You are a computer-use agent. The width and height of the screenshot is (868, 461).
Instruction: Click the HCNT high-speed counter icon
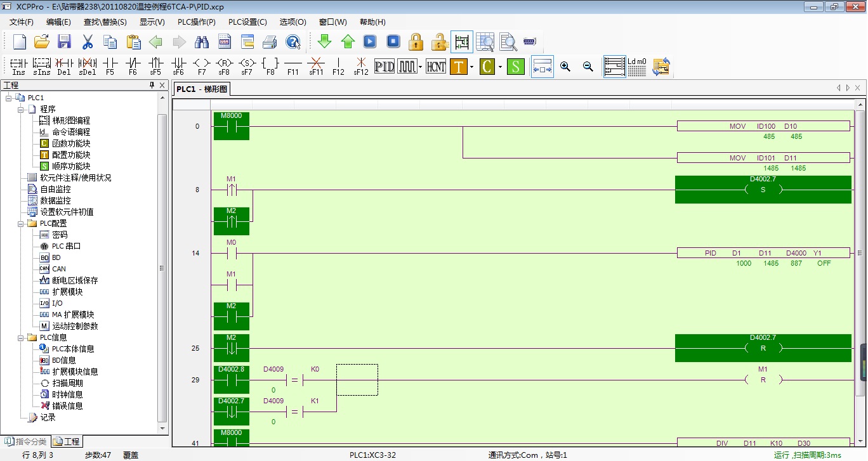436,67
